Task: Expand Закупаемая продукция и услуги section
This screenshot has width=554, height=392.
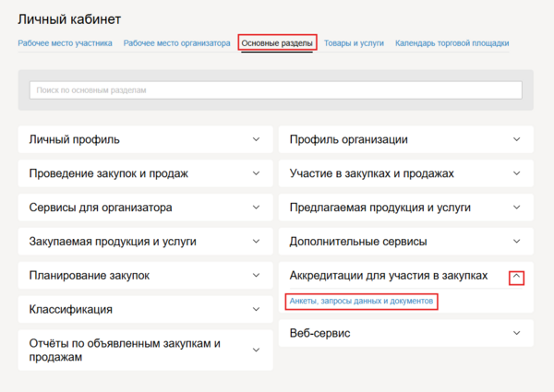Action: point(256,242)
